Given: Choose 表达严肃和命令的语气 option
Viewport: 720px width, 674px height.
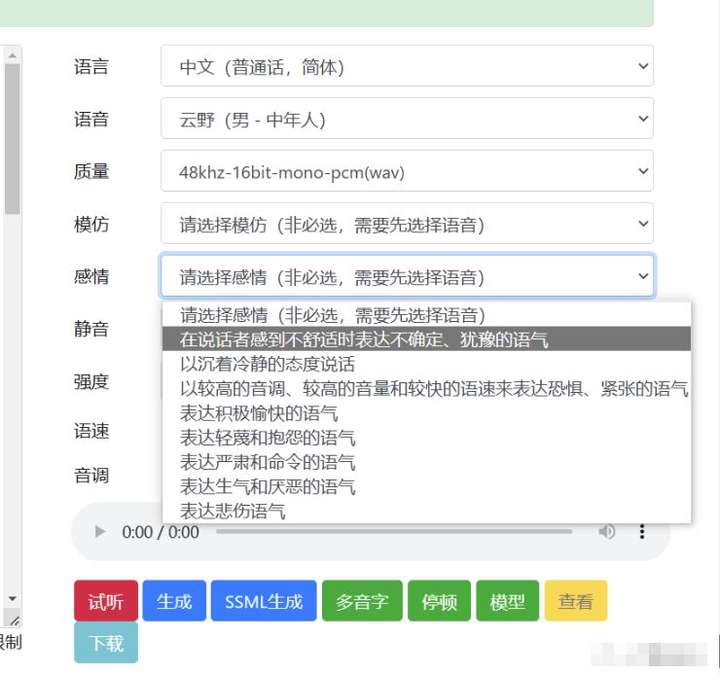Looking at the screenshot, I should coord(426,461).
